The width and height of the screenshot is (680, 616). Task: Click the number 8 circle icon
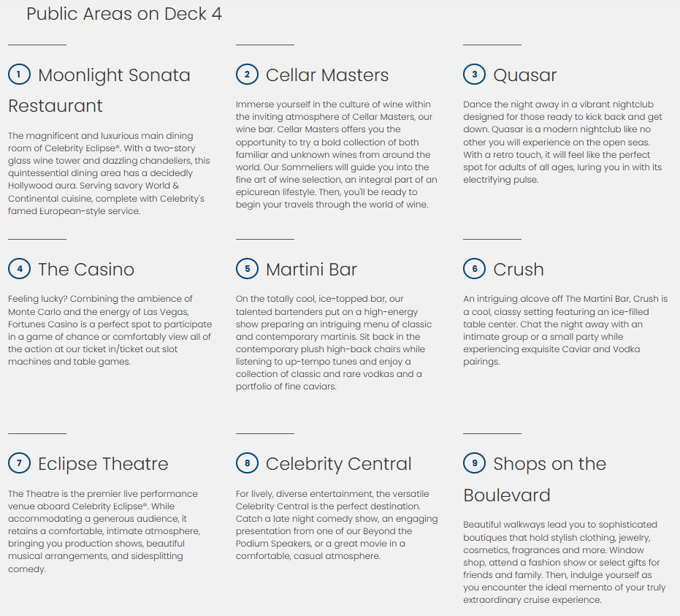tap(247, 463)
